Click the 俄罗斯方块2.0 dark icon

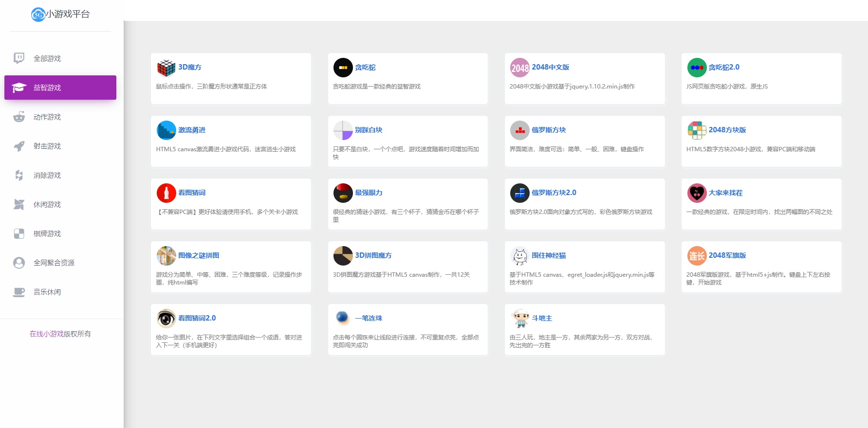519,193
